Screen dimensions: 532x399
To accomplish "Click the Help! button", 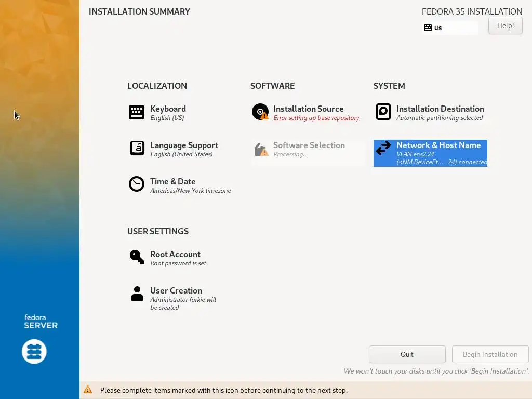I will point(505,25).
